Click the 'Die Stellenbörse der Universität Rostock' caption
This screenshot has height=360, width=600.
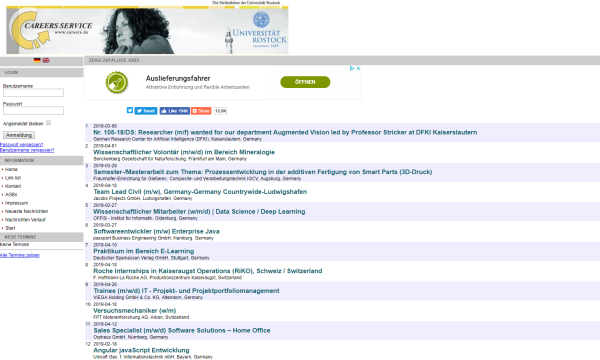[x=246, y=3]
